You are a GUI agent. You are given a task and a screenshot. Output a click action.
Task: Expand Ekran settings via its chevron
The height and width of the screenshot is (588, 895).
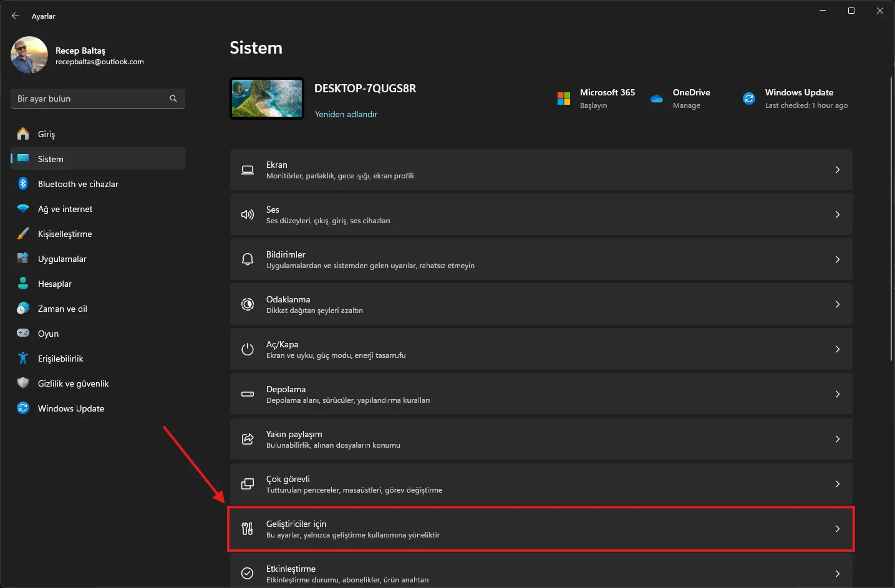[838, 170]
